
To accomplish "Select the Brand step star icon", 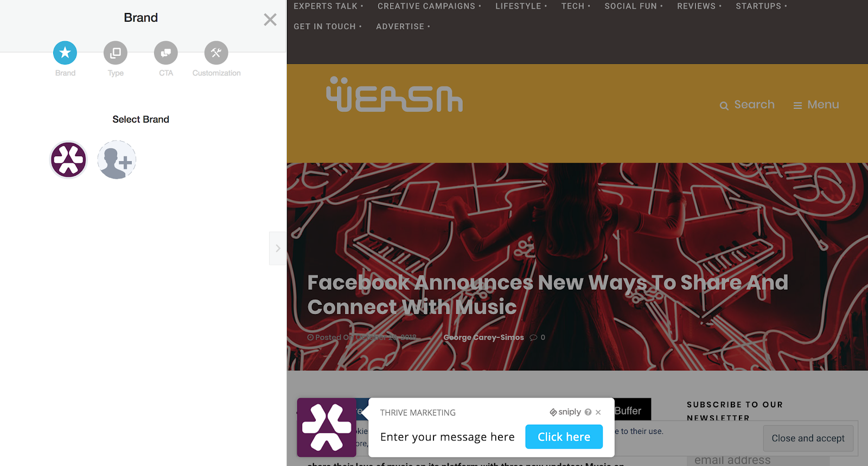I will 65,53.
